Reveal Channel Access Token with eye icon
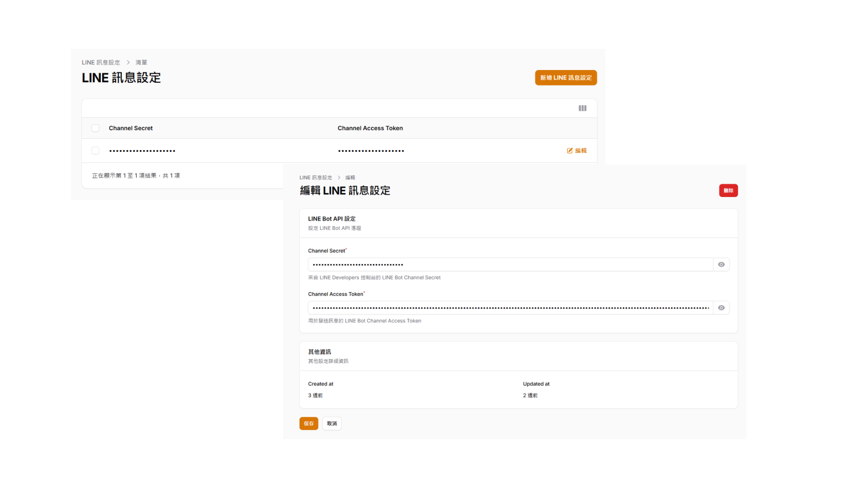Image resolution: width=868 pixels, height=488 pixels. pos(721,308)
